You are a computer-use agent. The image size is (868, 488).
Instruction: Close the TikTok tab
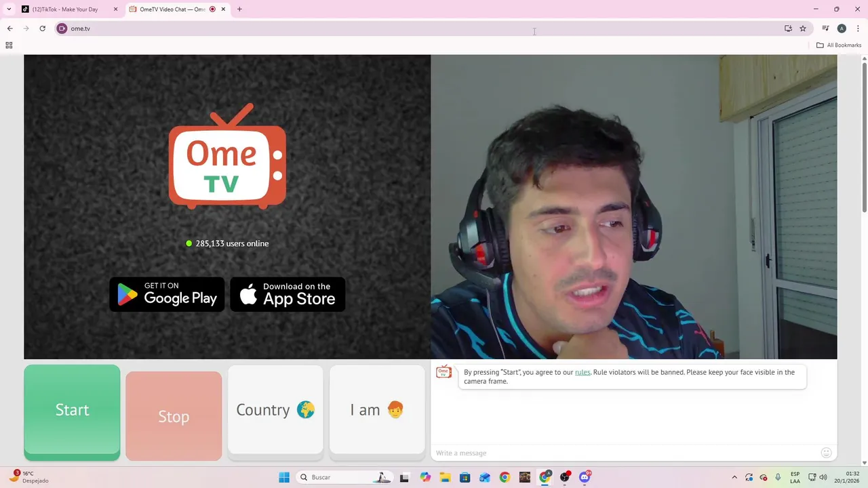[115, 9]
